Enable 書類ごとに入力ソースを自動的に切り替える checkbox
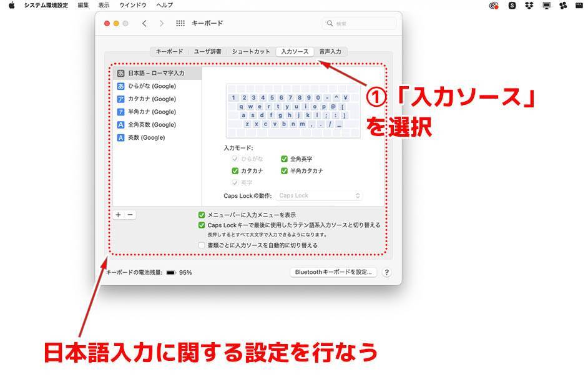 pos(202,245)
